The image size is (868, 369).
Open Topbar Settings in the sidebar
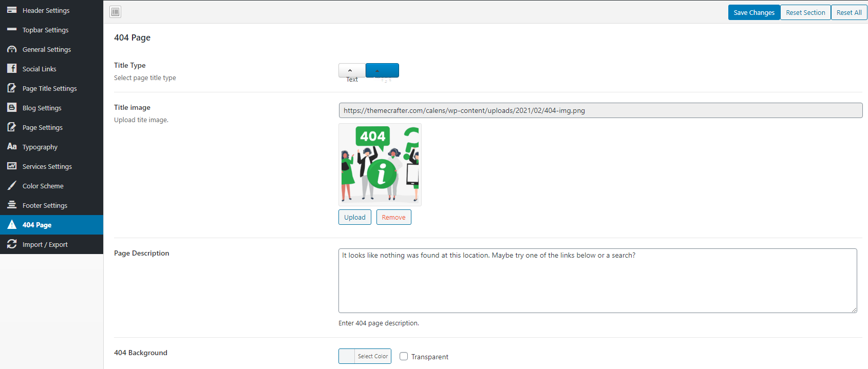pyautogui.click(x=45, y=30)
